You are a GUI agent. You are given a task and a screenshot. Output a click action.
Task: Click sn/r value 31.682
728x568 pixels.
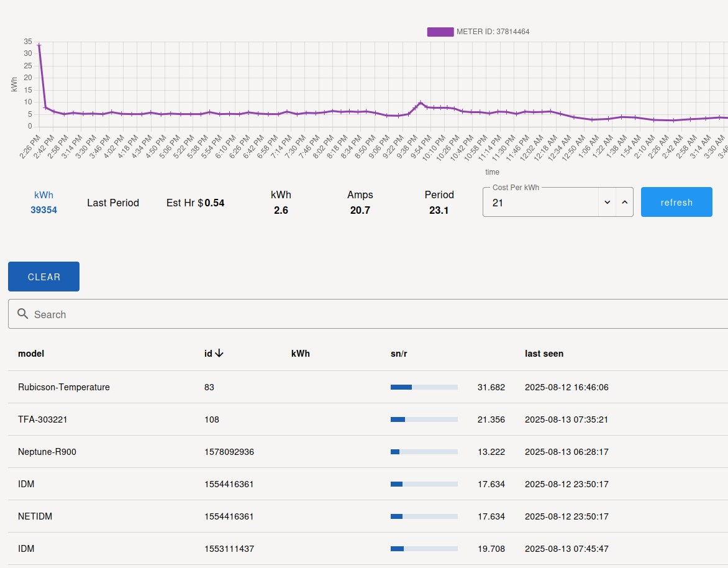[491, 387]
